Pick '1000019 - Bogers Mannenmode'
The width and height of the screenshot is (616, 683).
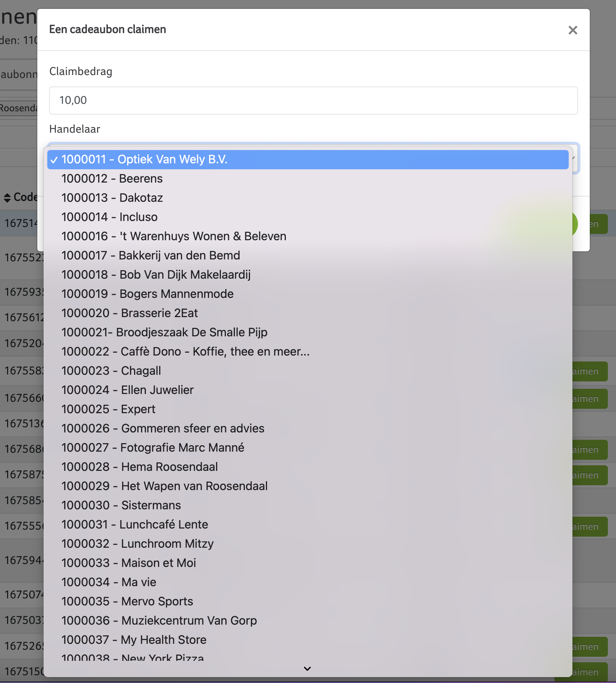click(x=308, y=294)
